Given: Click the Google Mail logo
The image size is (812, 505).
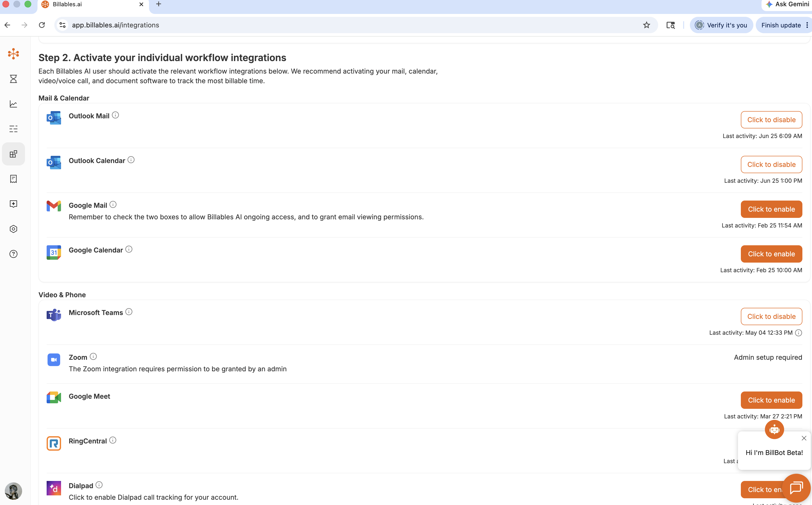Looking at the screenshot, I should coord(54,206).
